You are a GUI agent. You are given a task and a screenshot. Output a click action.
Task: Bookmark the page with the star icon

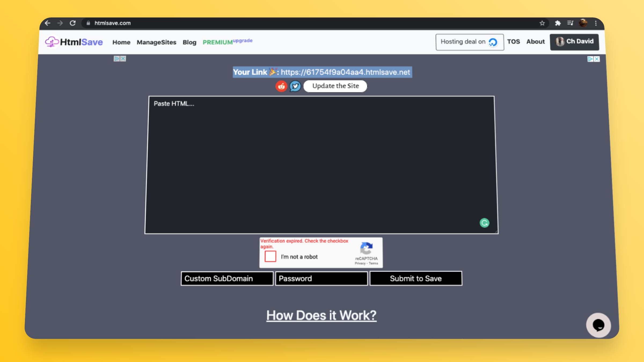tap(542, 23)
